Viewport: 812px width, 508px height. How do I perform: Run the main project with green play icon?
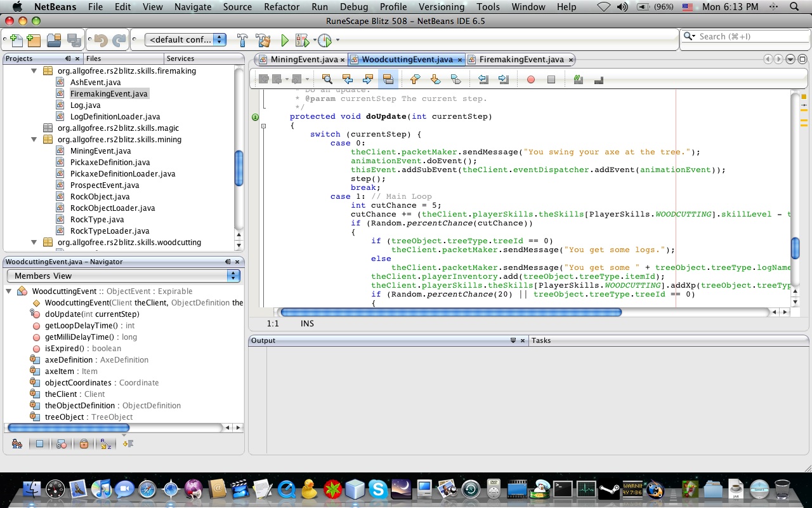click(285, 40)
